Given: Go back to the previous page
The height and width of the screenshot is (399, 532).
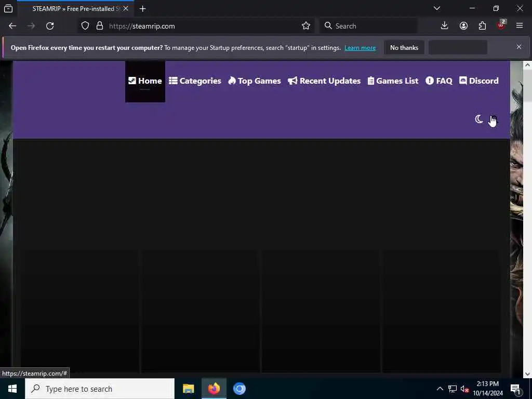Looking at the screenshot, I should (x=12, y=26).
